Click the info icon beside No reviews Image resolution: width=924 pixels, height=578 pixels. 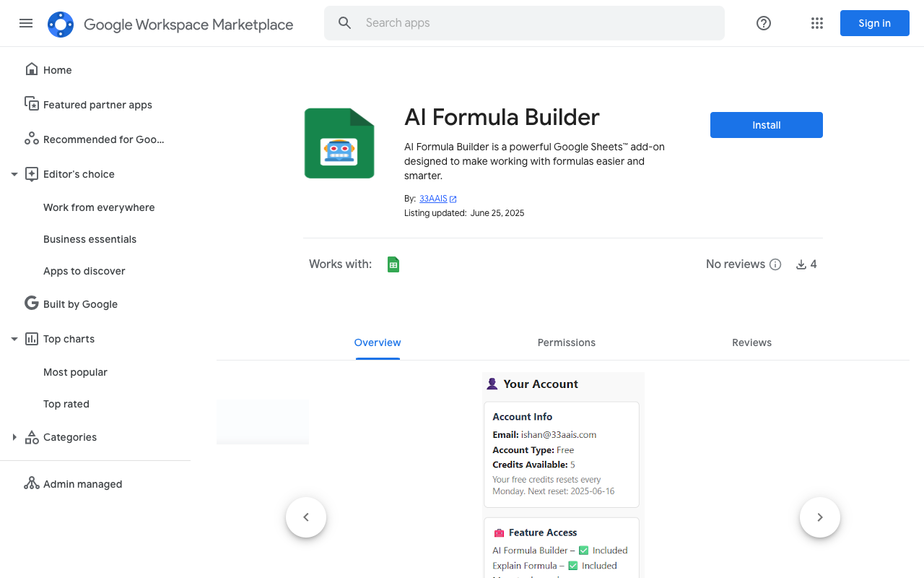click(x=775, y=264)
